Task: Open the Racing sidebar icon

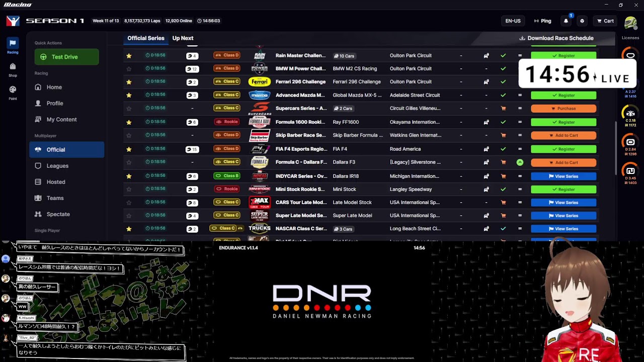Action: 13,43
